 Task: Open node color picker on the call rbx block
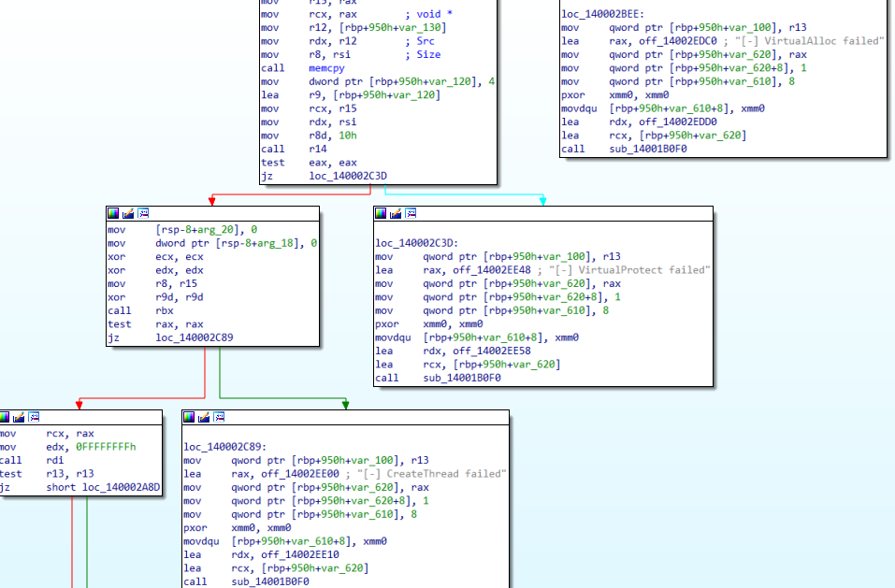tap(114, 214)
